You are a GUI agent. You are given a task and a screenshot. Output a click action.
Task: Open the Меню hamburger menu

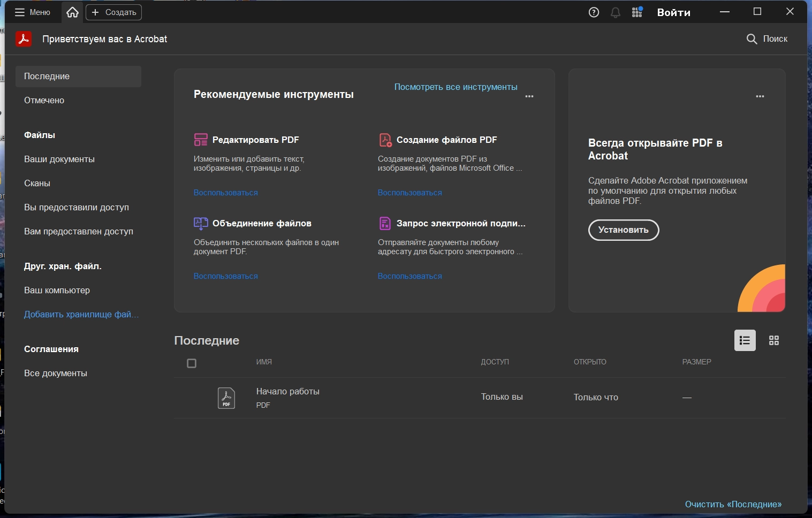point(32,12)
